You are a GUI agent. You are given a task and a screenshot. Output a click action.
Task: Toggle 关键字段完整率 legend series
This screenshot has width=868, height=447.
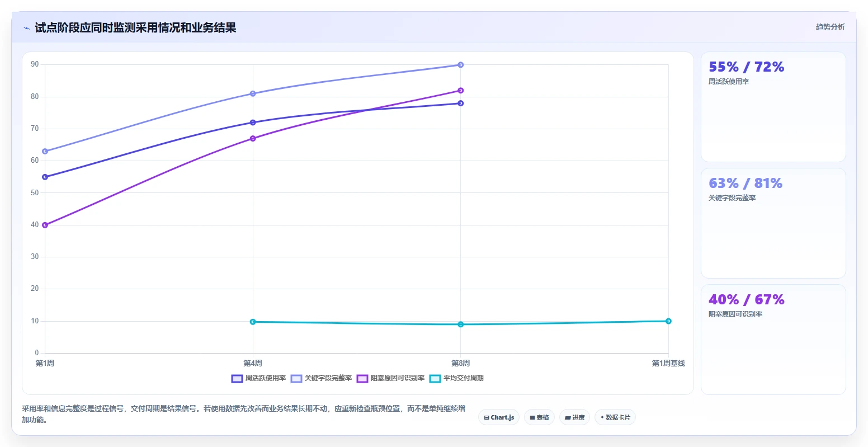pyautogui.click(x=322, y=378)
